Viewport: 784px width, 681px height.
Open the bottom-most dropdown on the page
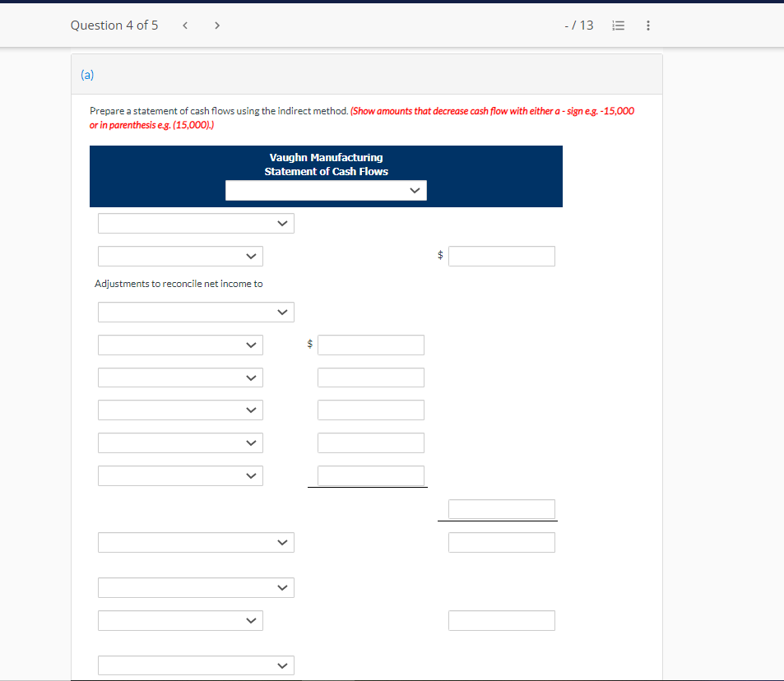coord(196,665)
